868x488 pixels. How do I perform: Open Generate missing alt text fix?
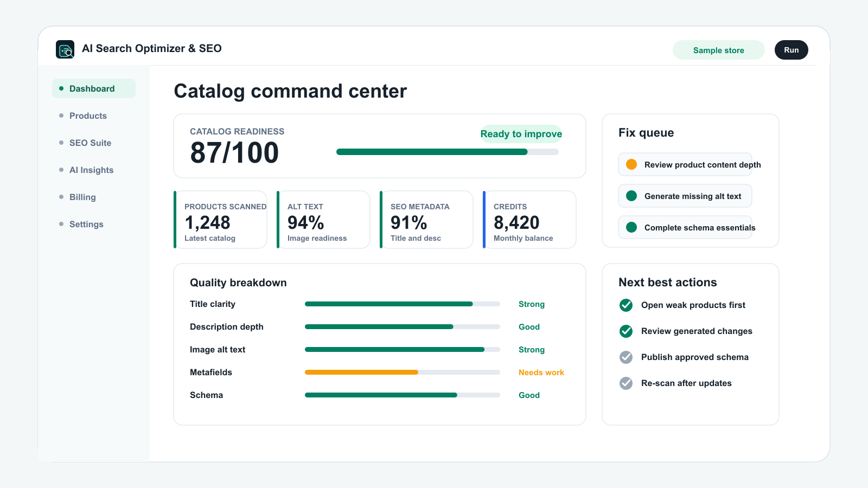pyautogui.click(x=685, y=196)
